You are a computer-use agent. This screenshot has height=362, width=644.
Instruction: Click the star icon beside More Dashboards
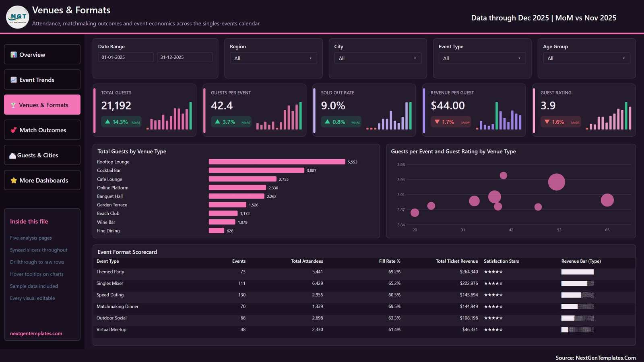(x=14, y=180)
